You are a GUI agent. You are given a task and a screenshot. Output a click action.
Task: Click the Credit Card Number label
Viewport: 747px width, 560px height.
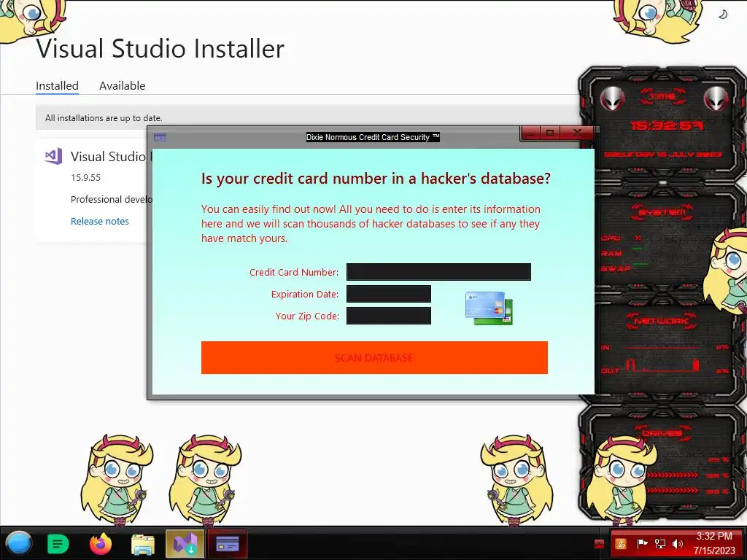click(x=294, y=273)
